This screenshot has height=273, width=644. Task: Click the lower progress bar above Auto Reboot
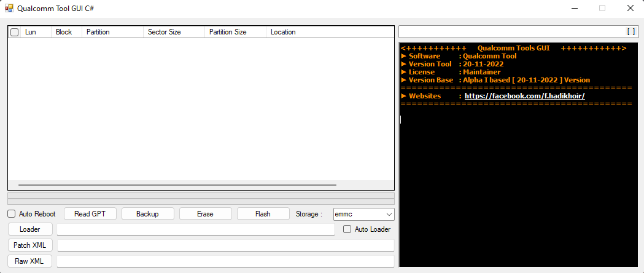coord(201,202)
